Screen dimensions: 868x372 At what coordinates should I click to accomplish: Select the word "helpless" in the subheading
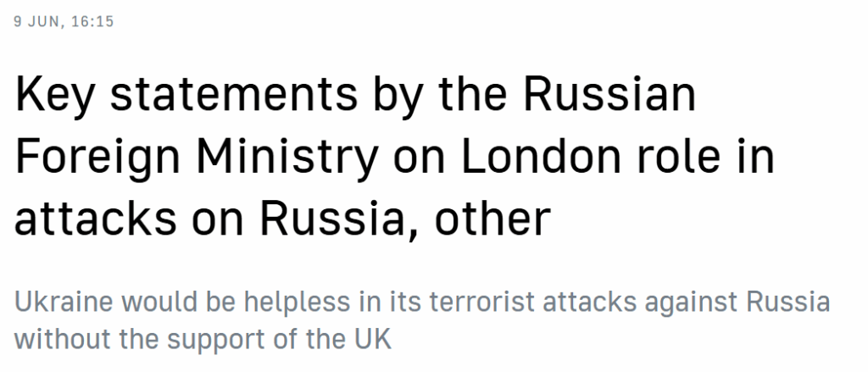[x=298, y=303]
